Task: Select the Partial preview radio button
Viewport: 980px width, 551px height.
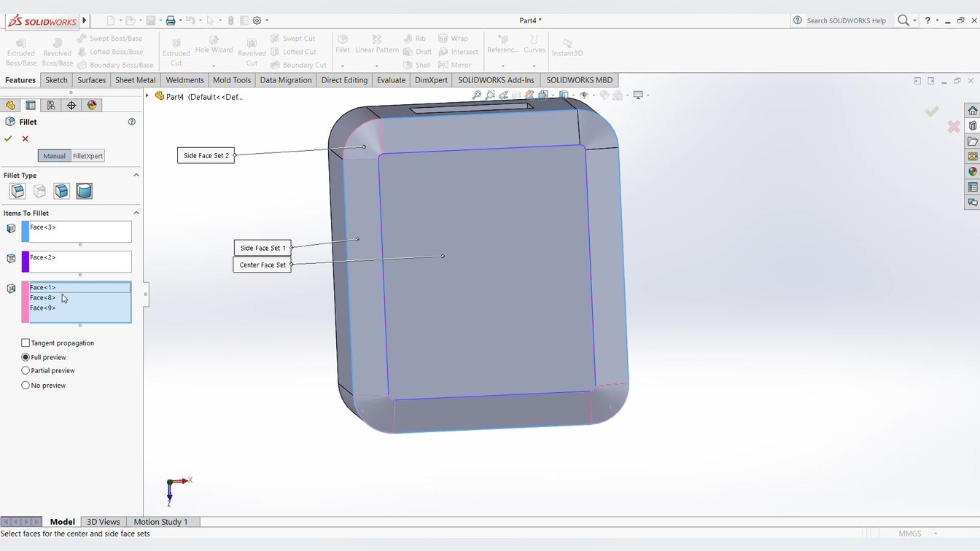Action: (x=26, y=371)
